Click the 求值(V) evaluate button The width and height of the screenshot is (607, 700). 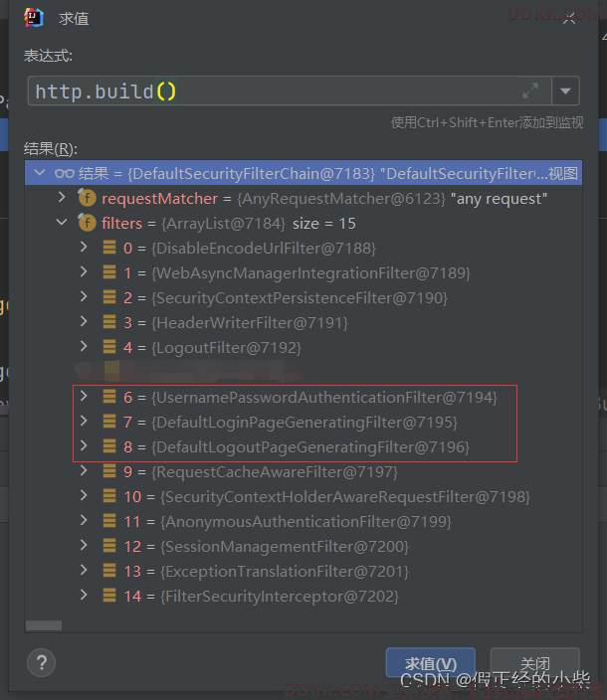point(431,663)
